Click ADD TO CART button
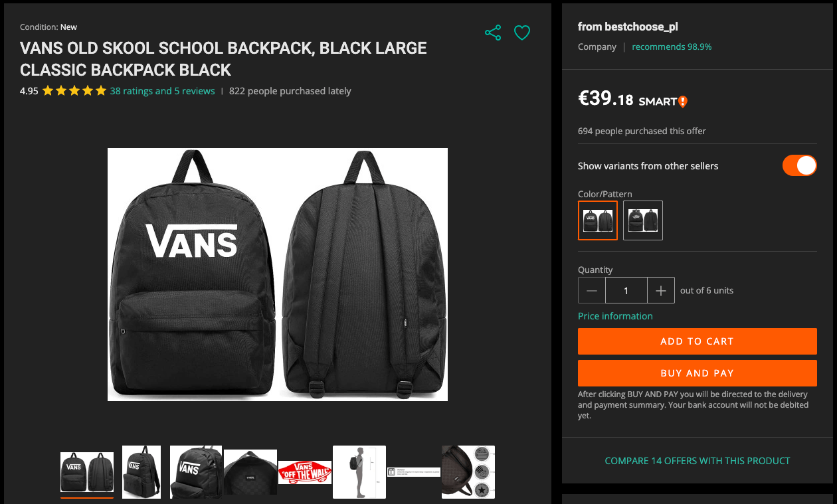Image resolution: width=837 pixels, height=504 pixels. tap(697, 341)
